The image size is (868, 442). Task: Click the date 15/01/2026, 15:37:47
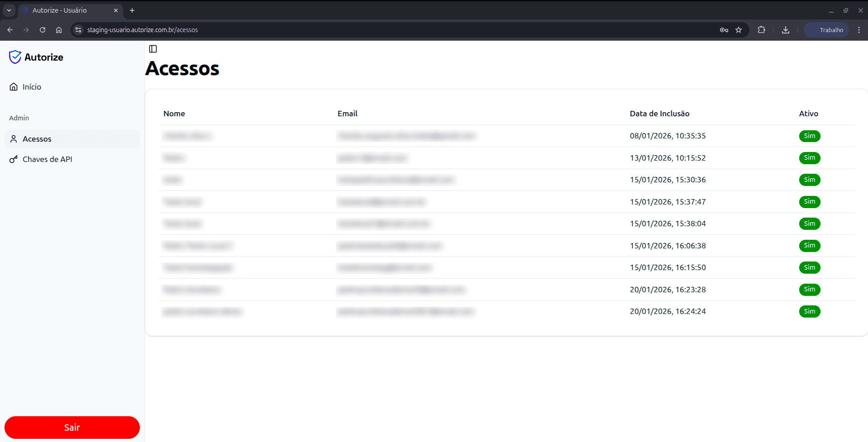668,202
